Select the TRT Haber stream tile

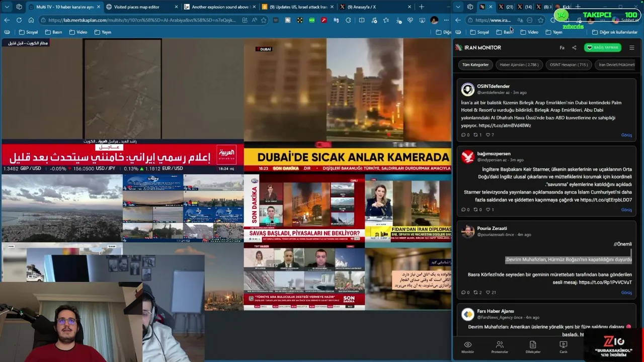(304, 277)
